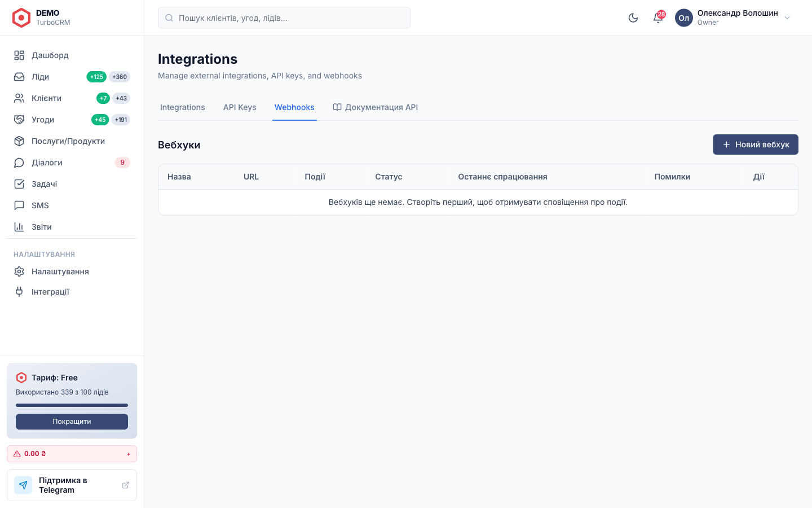The width and height of the screenshot is (812, 508).
Task: Open Послуги/Продукти in the sidebar
Action: 72,141
